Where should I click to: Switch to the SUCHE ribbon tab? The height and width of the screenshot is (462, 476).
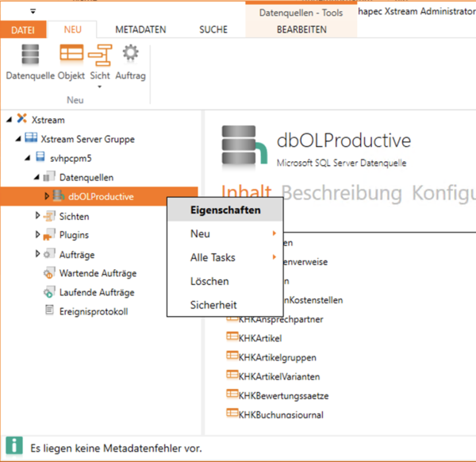pyautogui.click(x=213, y=29)
